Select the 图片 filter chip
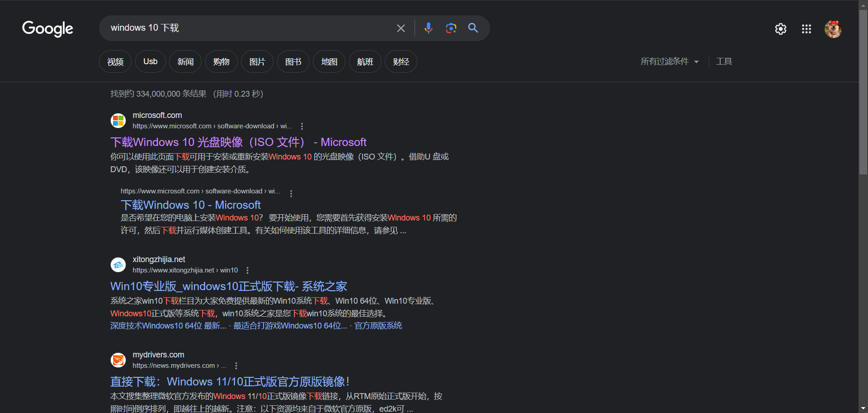 [257, 61]
